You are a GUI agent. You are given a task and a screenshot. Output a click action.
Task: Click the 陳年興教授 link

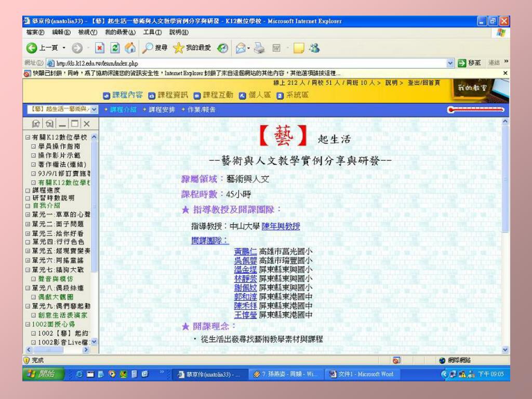pyautogui.click(x=281, y=227)
